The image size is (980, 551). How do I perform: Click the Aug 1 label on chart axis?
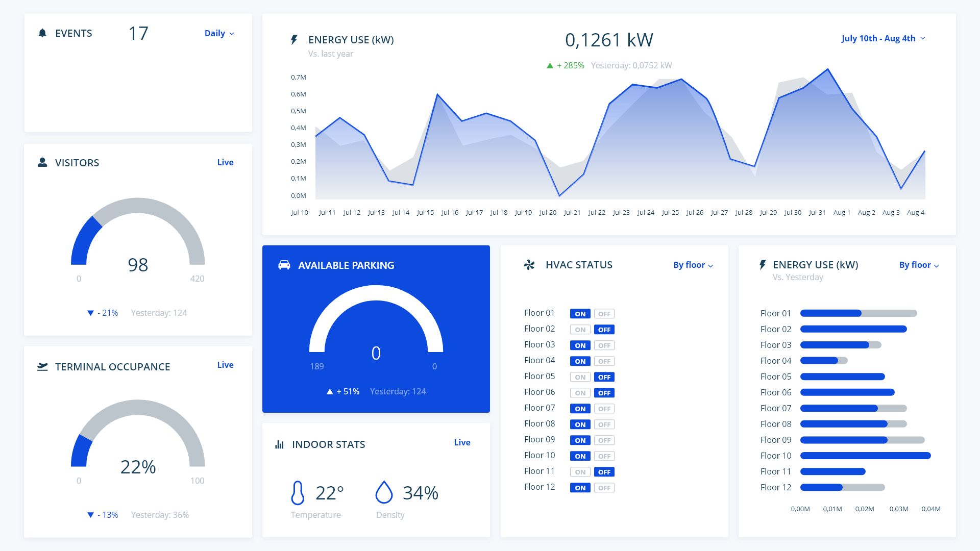(842, 212)
